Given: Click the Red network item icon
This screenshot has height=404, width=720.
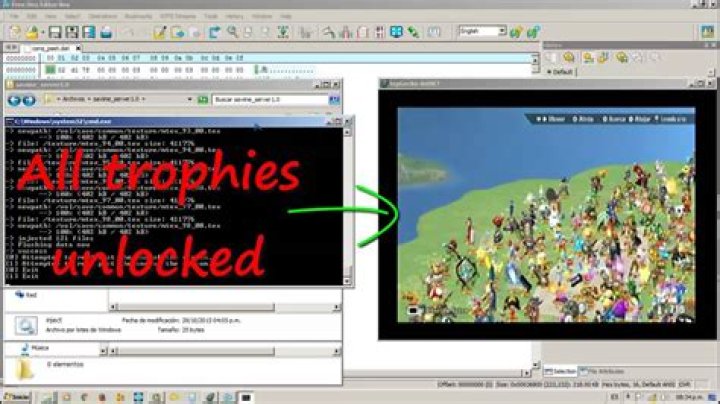Looking at the screenshot, I should (17, 296).
